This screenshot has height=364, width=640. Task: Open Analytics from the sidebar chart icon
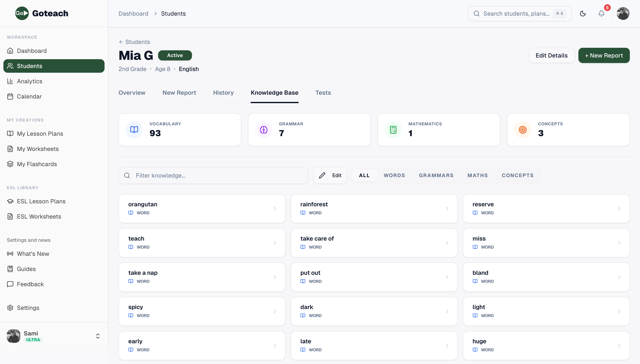[10, 81]
